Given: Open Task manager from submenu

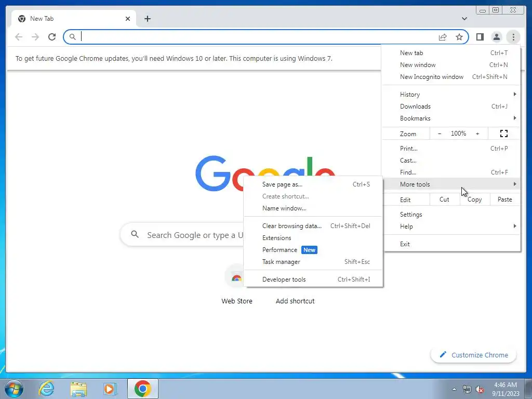Looking at the screenshot, I should tap(313, 262).
